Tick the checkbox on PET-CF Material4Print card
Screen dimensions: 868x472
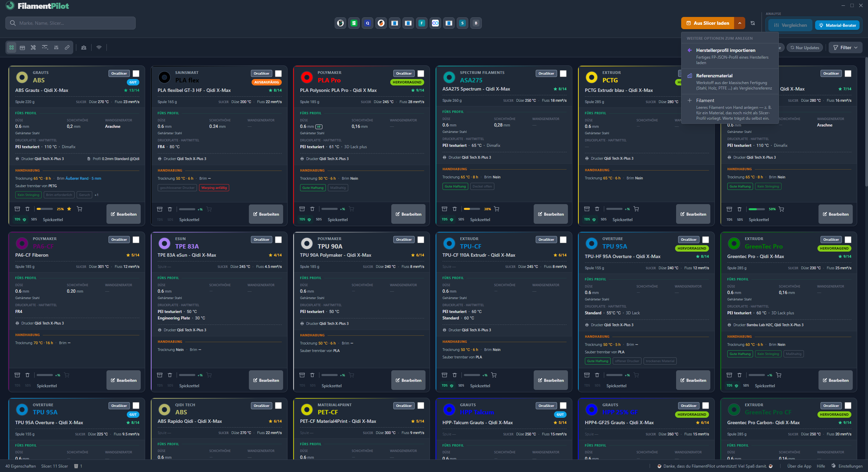pyautogui.click(x=421, y=406)
